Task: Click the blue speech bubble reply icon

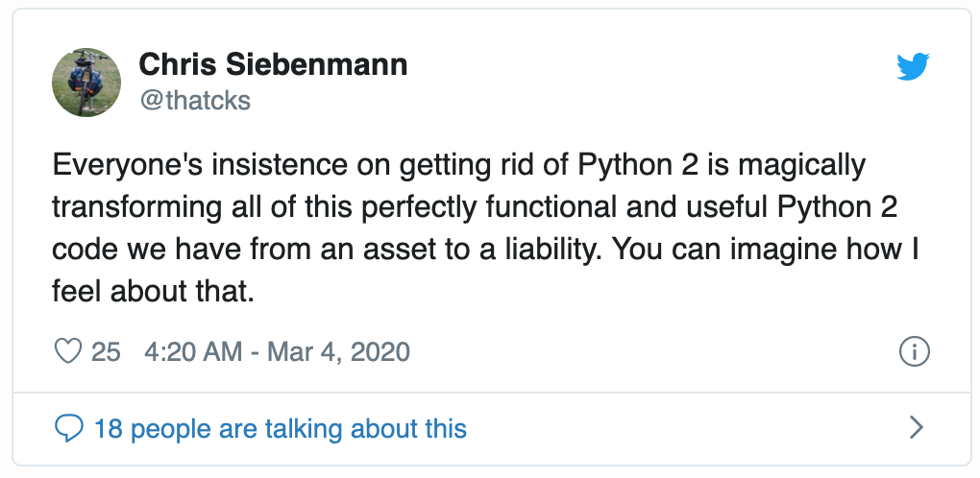Action: tap(69, 428)
